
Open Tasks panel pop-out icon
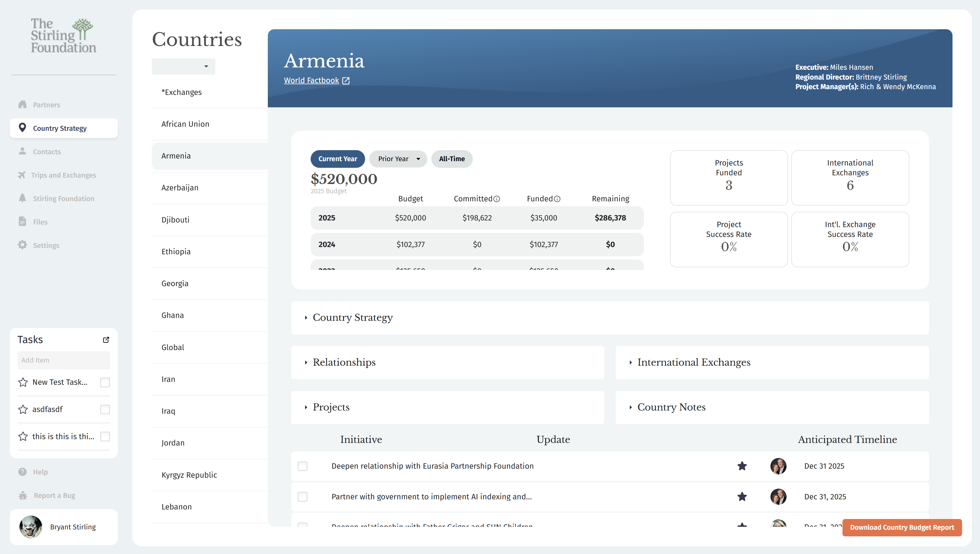(x=106, y=340)
